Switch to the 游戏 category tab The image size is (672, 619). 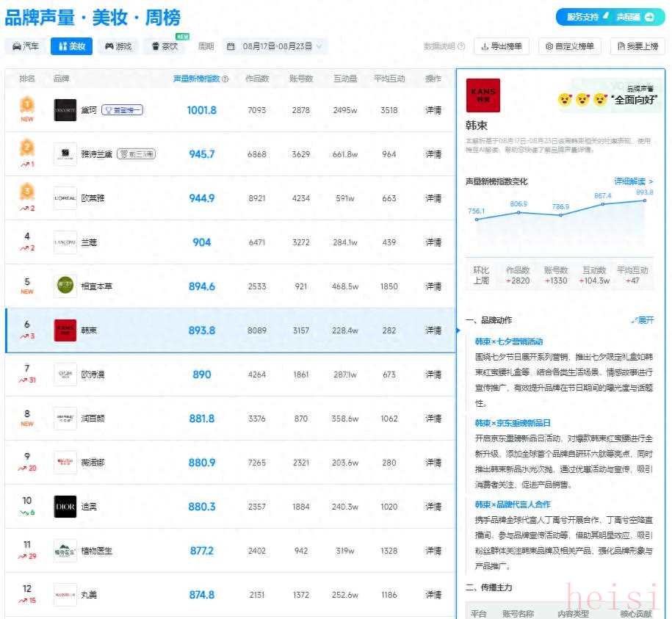pos(118,46)
